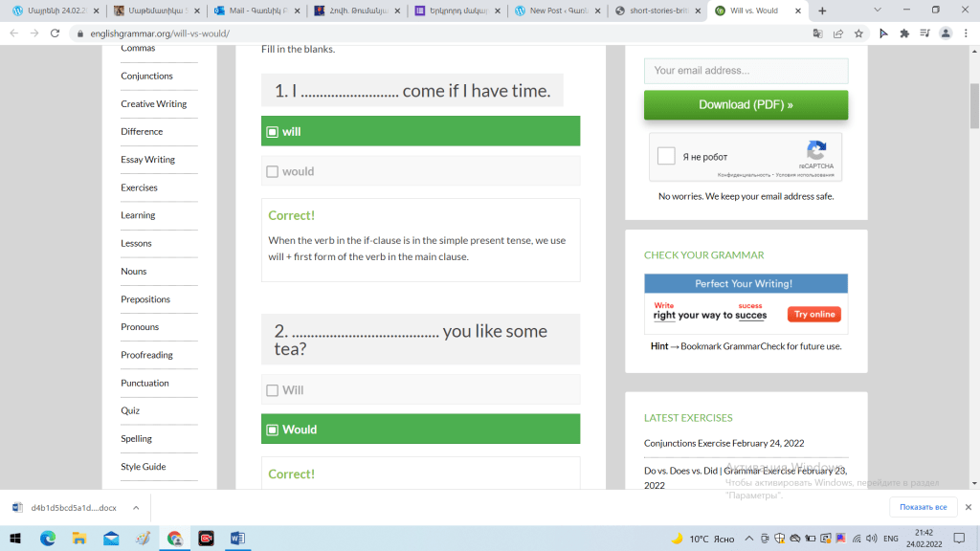Viewport: 980px width, 551px height.
Task: Click the share page icon in address bar
Action: pos(838,33)
